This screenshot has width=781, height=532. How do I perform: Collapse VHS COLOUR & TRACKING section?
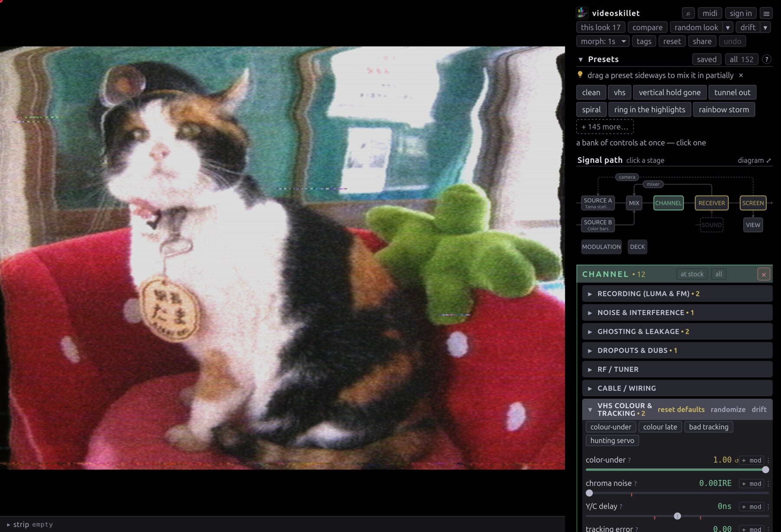[590, 410]
